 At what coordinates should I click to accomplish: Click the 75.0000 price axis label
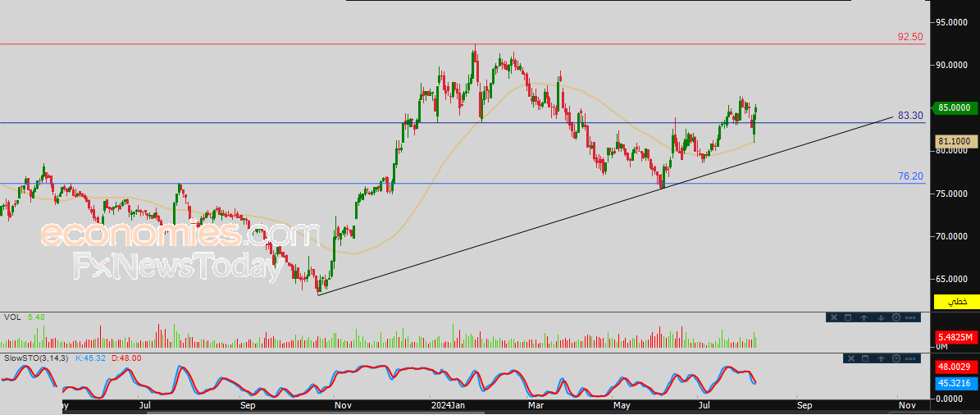point(952,194)
